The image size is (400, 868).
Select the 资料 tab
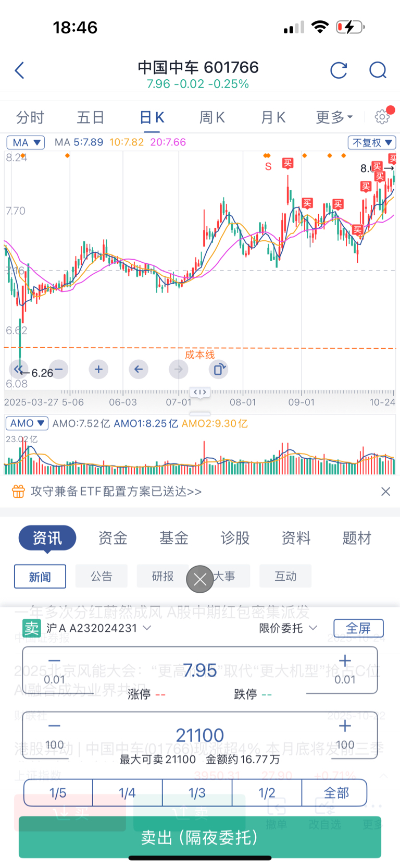pyautogui.click(x=296, y=538)
